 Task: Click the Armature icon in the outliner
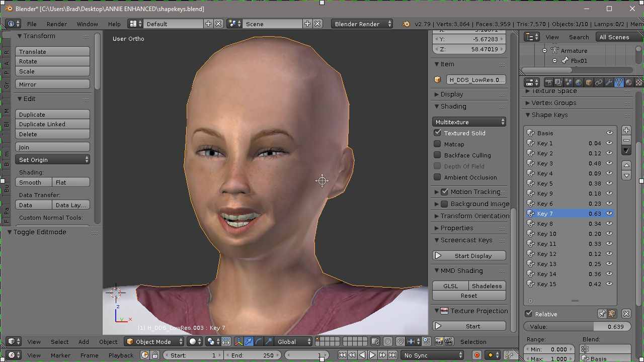click(x=555, y=50)
